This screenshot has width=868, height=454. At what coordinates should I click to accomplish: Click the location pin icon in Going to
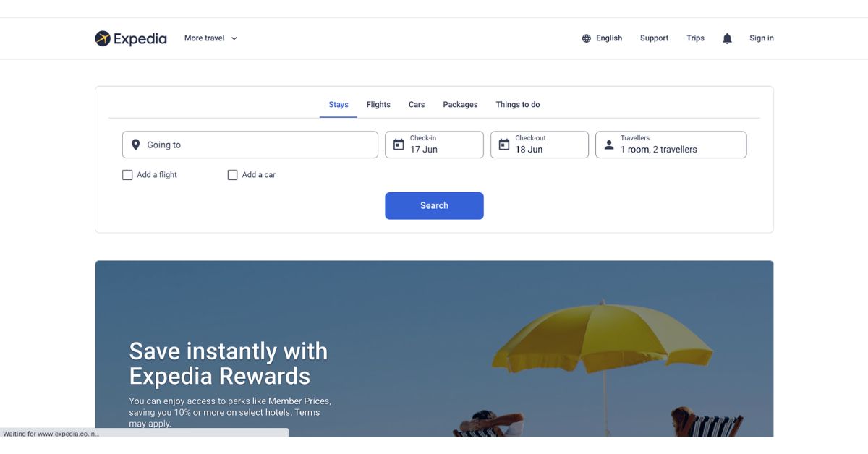click(135, 145)
